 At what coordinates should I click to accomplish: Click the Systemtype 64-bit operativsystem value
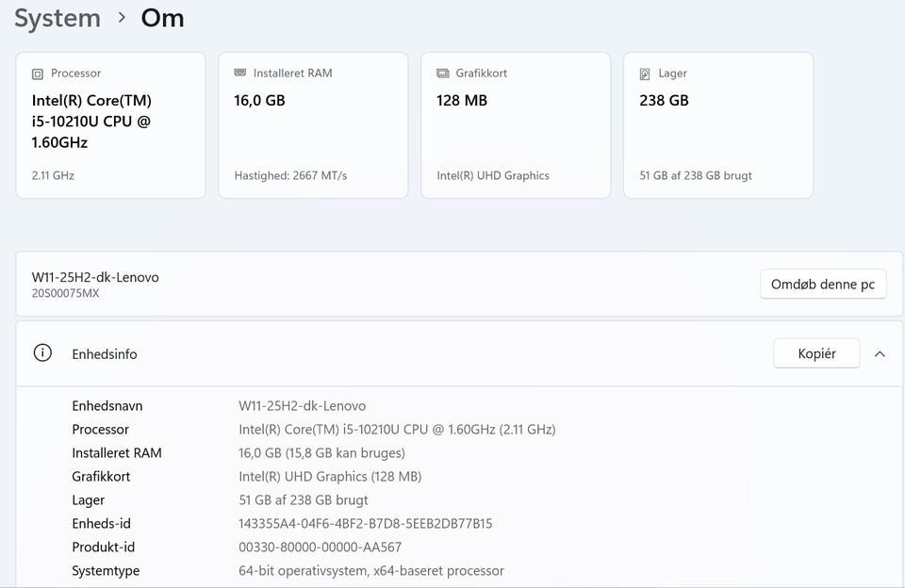click(x=371, y=571)
